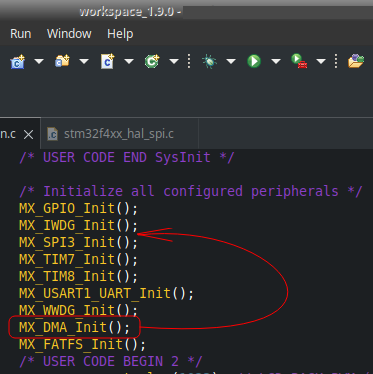Image resolution: width=373 pixels, height=374 pixels.
Task: Click the New C++ Class icon
Action: 152,61
